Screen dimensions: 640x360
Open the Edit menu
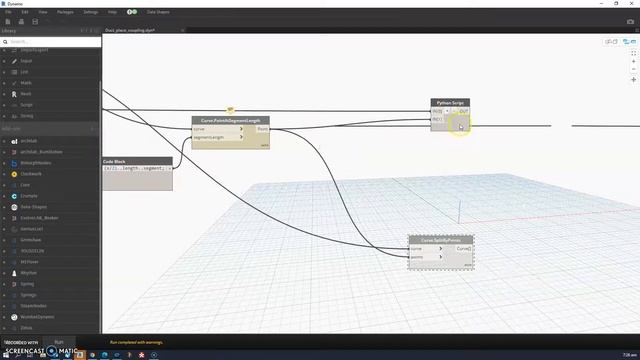point(25,12)
